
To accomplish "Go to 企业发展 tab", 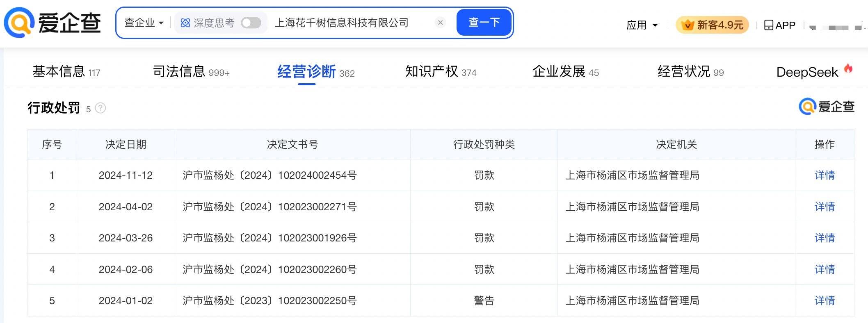I will pos(566,72).
